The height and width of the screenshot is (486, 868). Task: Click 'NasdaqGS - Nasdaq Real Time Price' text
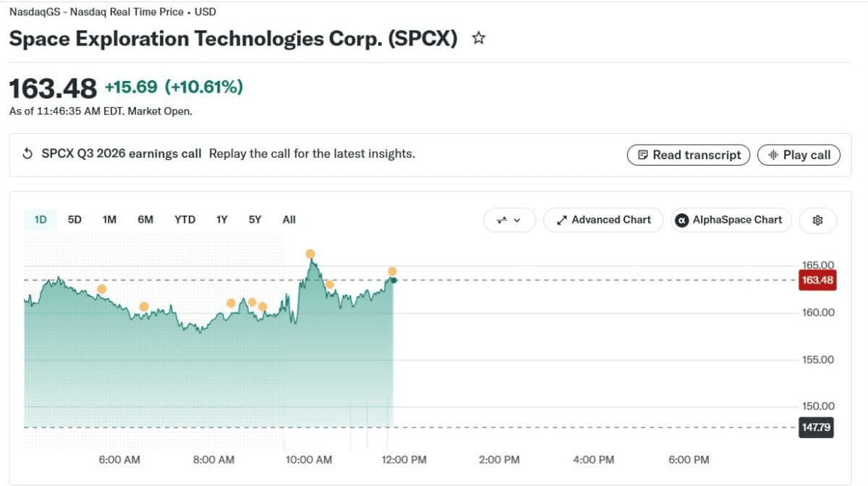pos(95,12)
